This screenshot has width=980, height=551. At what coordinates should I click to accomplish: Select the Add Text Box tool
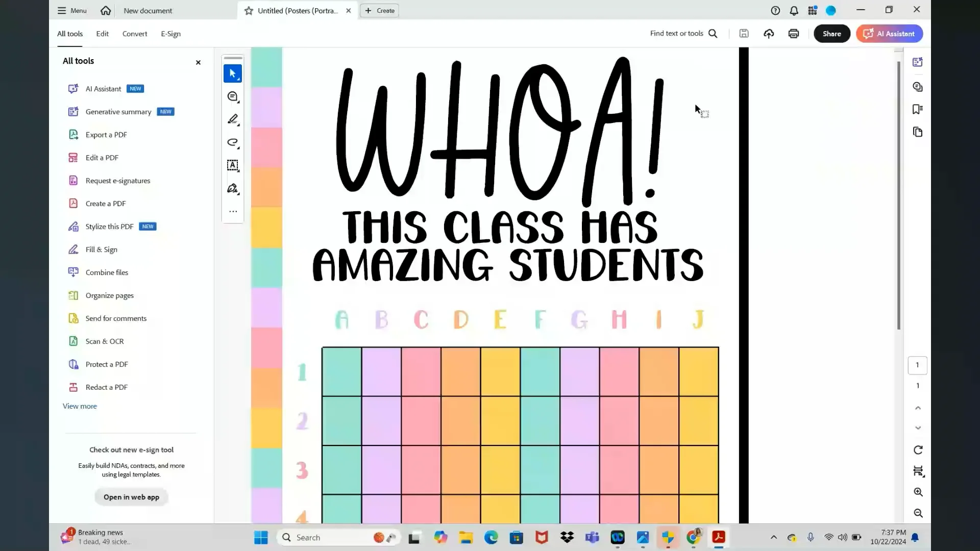233,165
